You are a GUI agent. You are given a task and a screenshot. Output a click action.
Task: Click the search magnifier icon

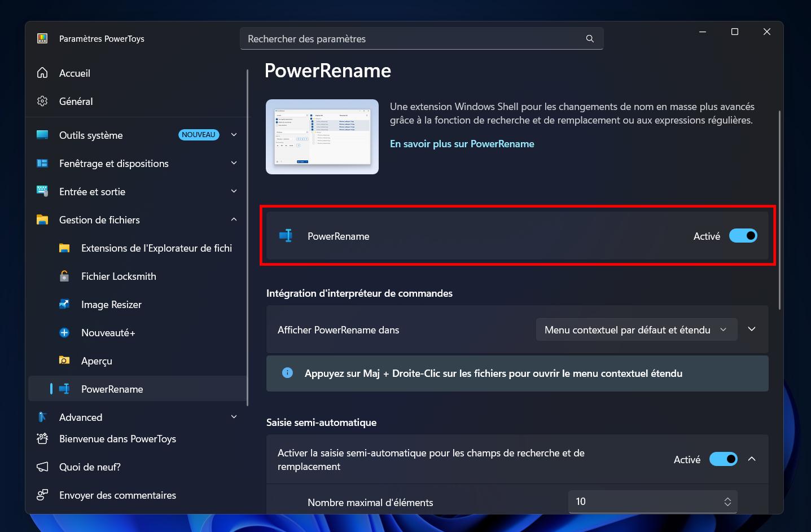click(590, 38)
